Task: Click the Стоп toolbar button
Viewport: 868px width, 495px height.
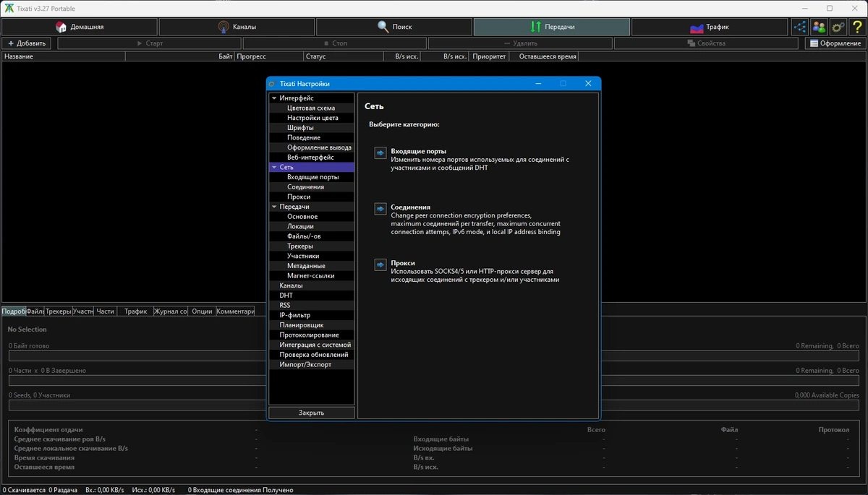Action: [335, 43]
